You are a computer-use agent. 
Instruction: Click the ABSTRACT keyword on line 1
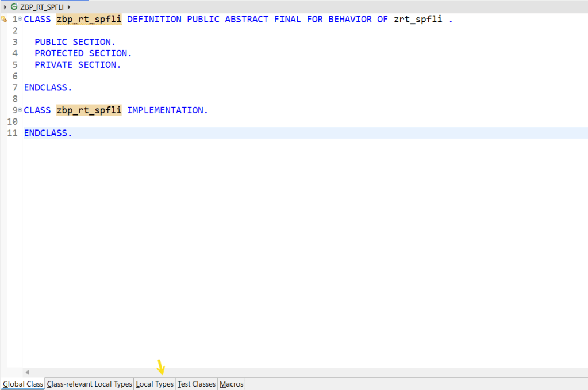(x=247, y=19)
